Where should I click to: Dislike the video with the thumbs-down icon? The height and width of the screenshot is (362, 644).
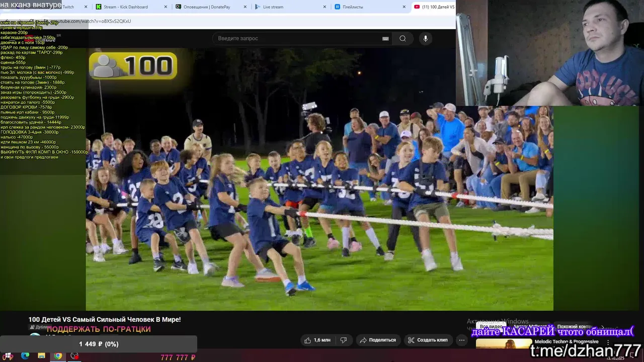(x=344, y=340)
